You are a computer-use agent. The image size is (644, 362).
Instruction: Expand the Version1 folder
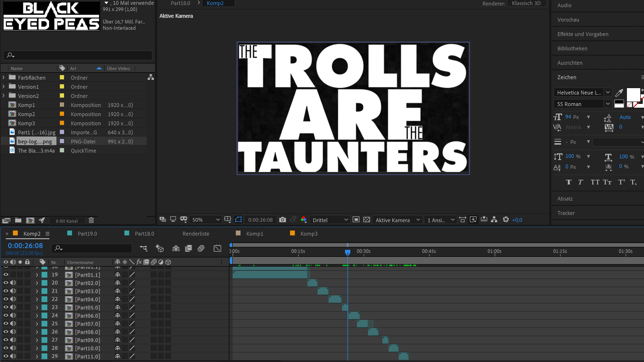pyautogui.click(x=3, y=87)
